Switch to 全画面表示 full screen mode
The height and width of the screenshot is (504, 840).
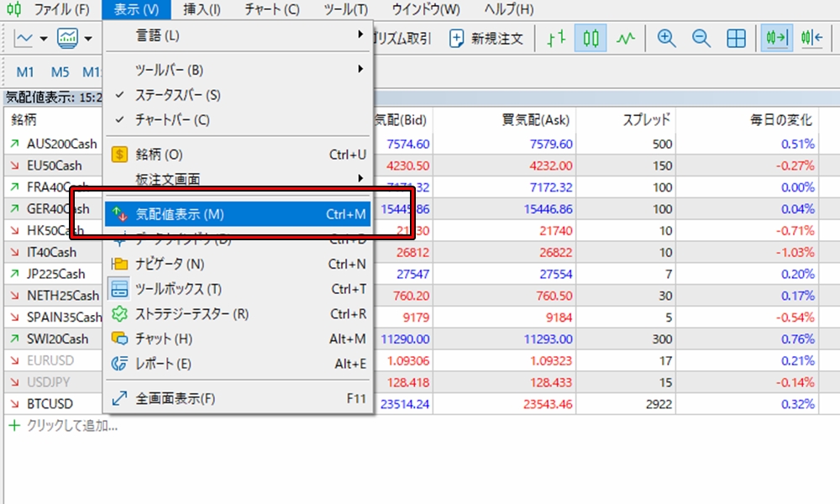point(175,398)
